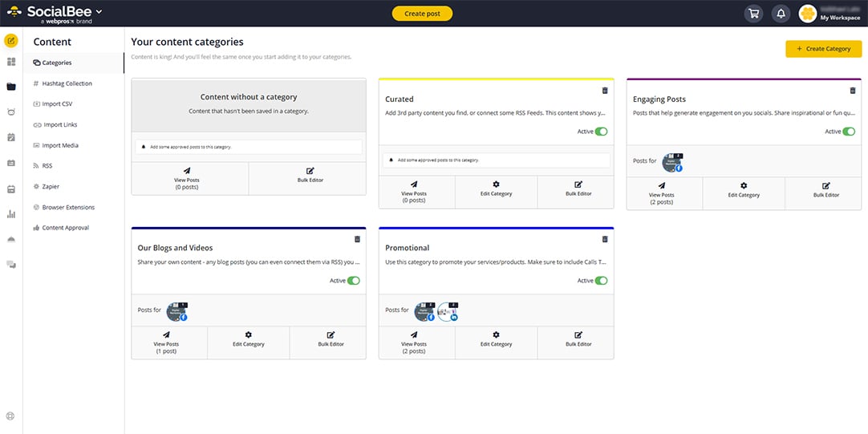This screenshot has width=868, height=434.
Task: Open Bulk Editor for Curated
Action: (x=576, y=192)
